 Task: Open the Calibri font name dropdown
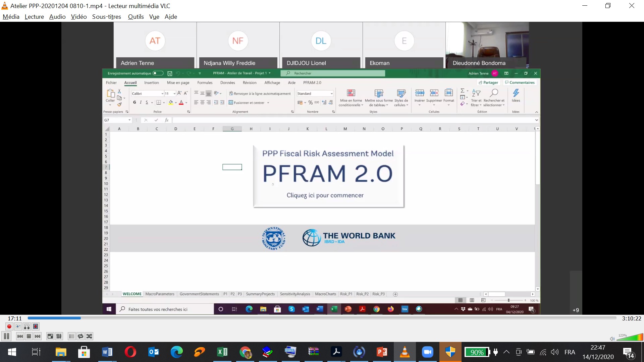click(162, 94)
